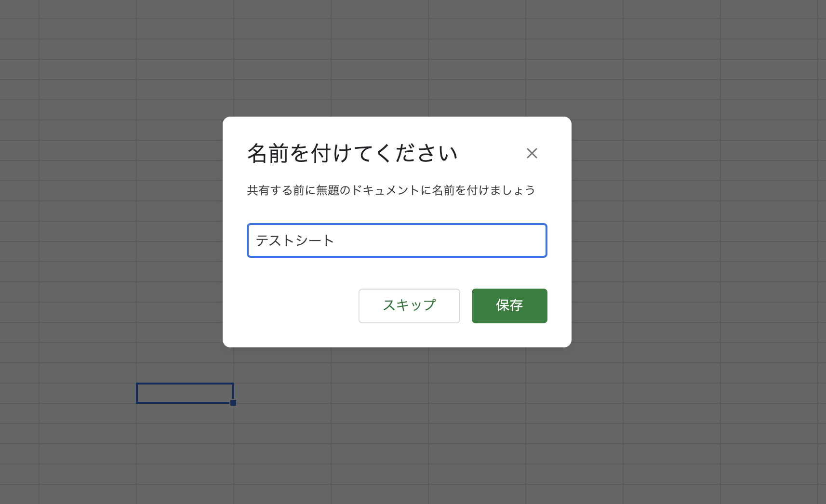
Task: Click a grid cell left of the dialog
Action: (96, 231)
